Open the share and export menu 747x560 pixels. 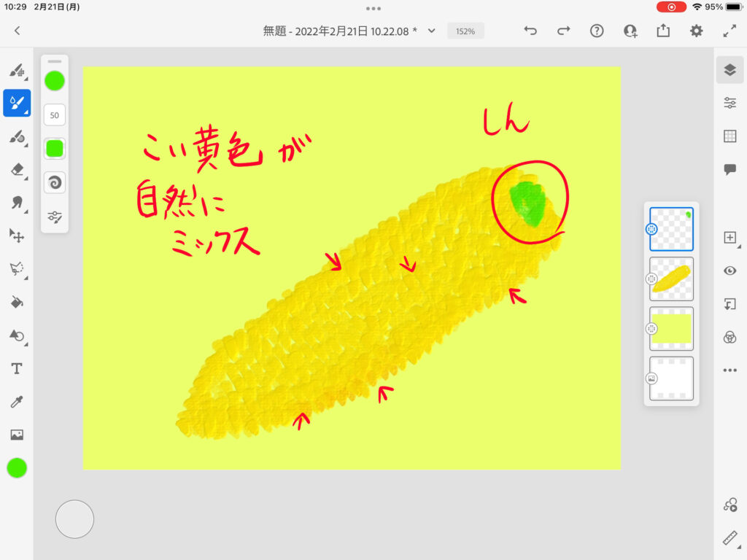click(x=663, y=31)
